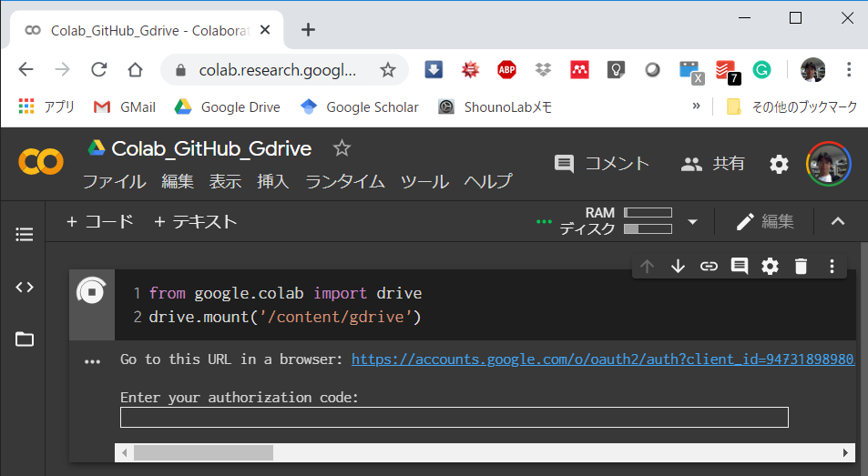Open the Google Scholar bookmark

(359, 106)
